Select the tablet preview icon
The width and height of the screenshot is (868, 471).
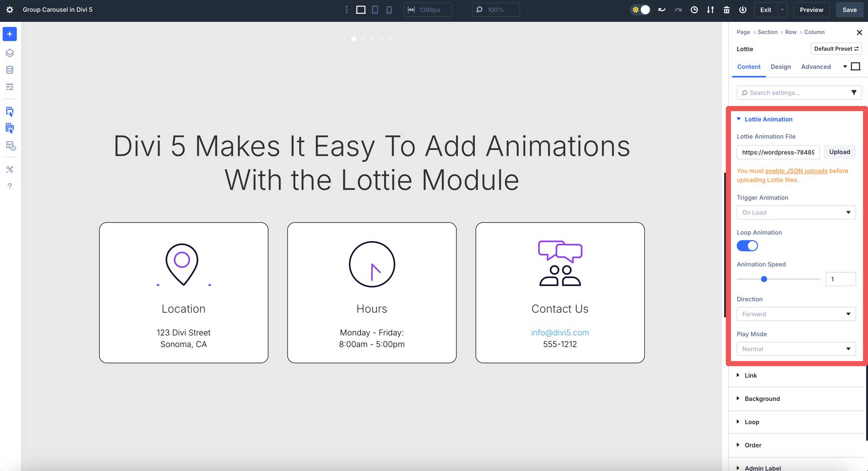[374, 9]
